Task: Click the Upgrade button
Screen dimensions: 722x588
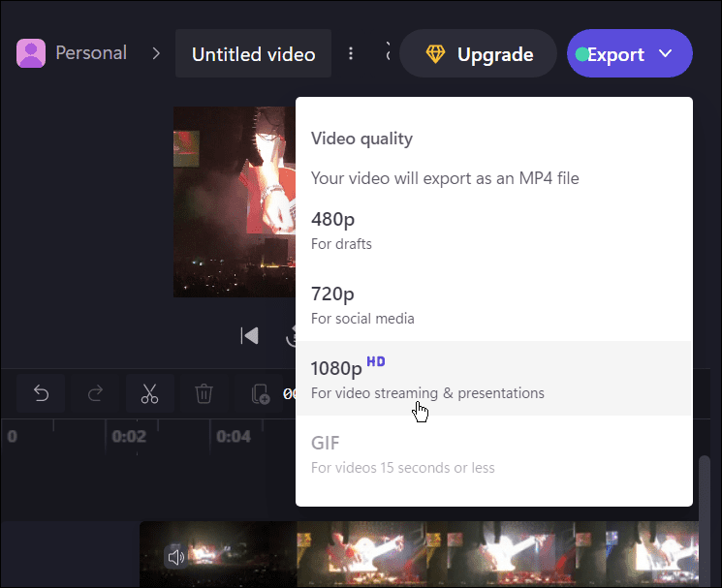Action: pos(479,54)
